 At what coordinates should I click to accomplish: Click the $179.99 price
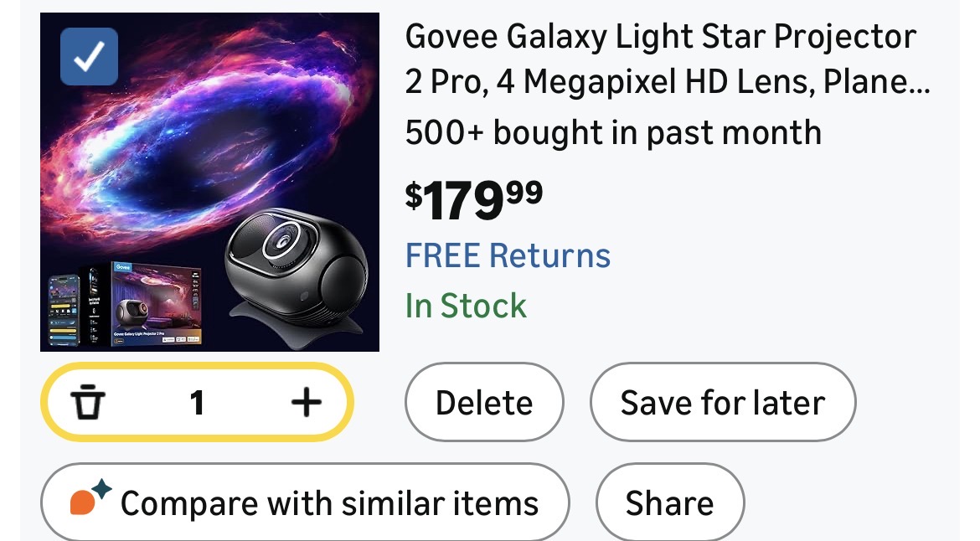click(474, 200)
